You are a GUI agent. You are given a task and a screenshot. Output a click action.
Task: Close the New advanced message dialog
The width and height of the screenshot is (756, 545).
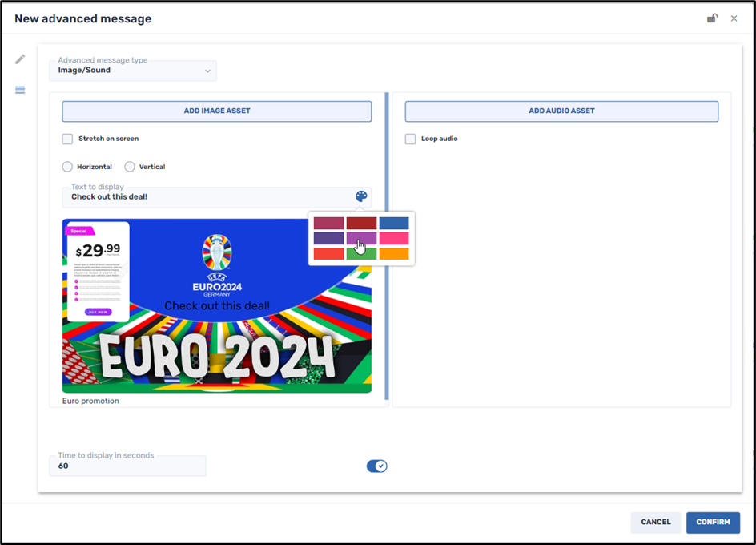[x=734, y=18]
